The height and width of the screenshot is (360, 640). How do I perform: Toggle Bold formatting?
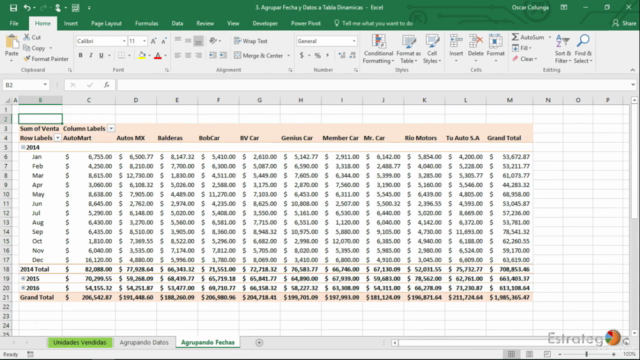coord(80,56)
